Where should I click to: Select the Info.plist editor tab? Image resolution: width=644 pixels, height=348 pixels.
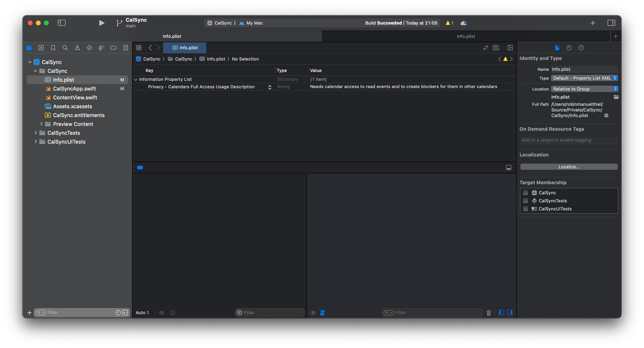tap(185, 48)
